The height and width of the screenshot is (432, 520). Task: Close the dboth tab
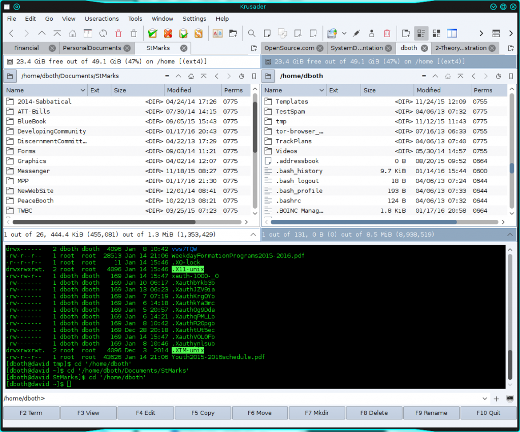click(x=424, y=48)
